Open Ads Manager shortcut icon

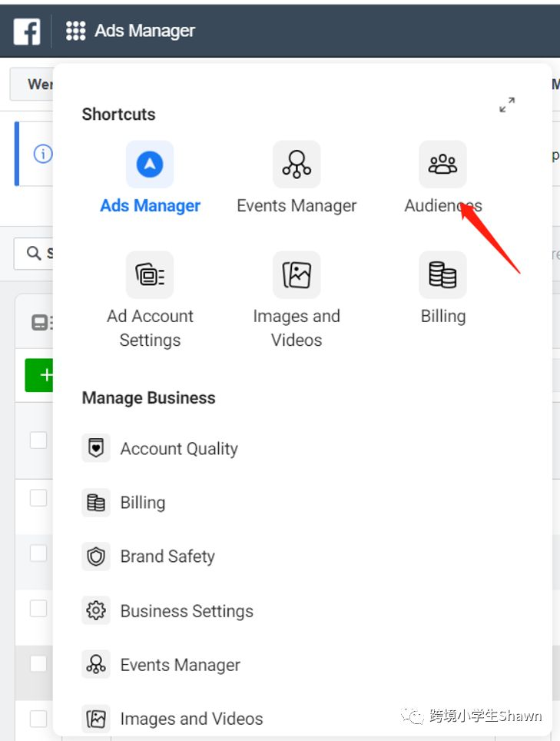150,164
